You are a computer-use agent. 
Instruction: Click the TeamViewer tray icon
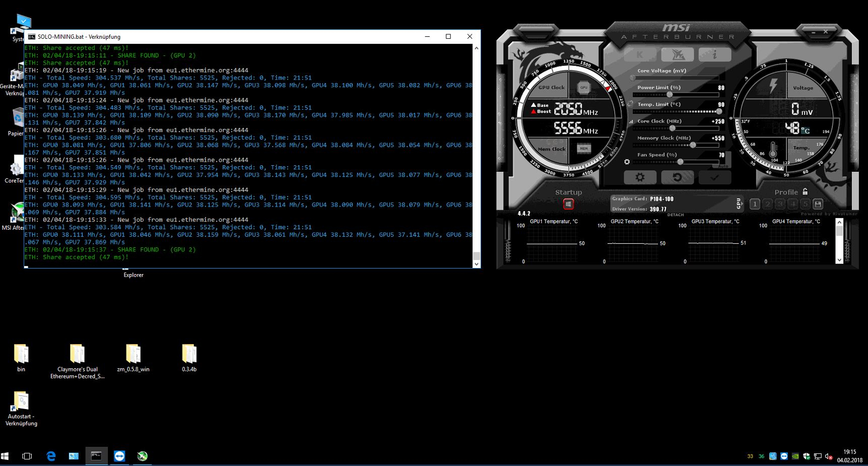point(784,456)
